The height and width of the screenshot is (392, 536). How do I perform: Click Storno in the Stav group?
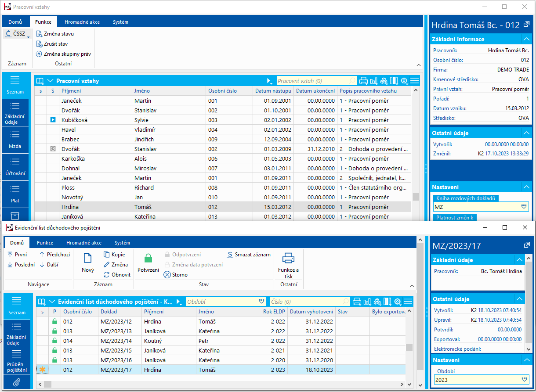point(176,275)
